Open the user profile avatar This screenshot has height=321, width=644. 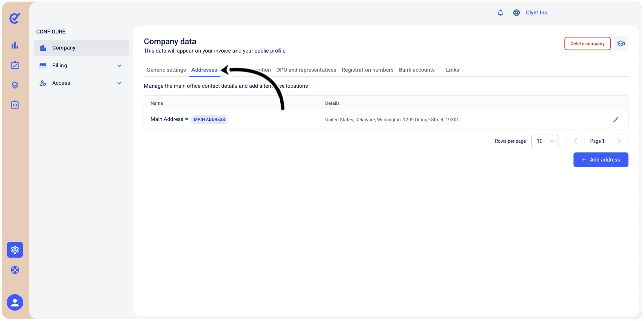(15, 303)
